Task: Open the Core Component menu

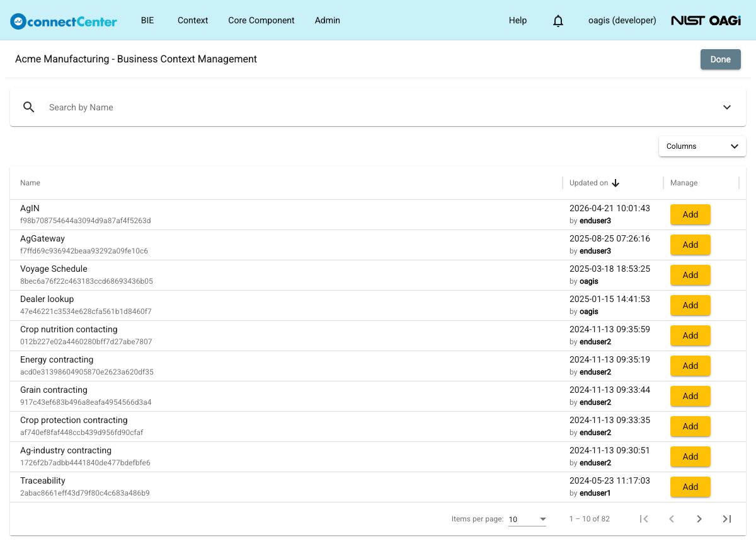Action: click(x=261, y=20)
